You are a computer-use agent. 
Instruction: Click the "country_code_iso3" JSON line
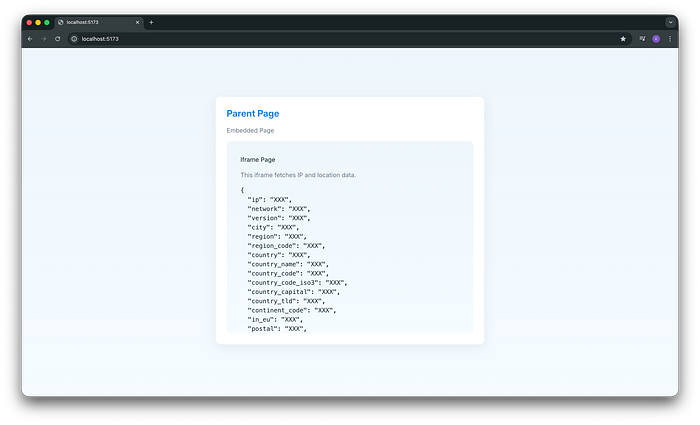point(297,283)
